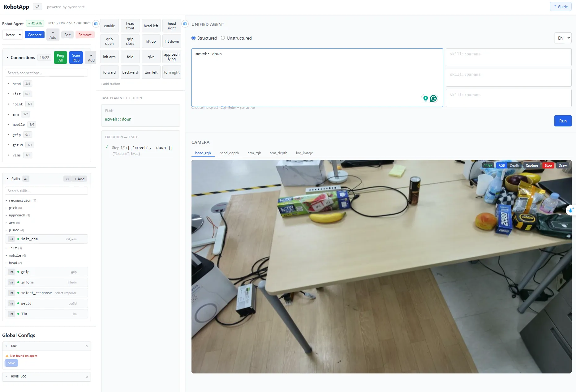
Task: Click the Remove agent button
Action: pos(85,35)
